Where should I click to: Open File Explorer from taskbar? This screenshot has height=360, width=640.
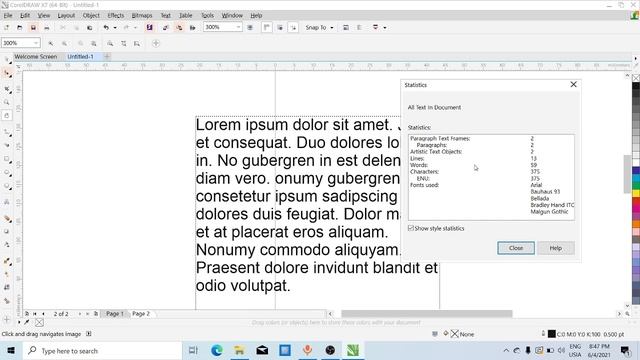(240, 350)
